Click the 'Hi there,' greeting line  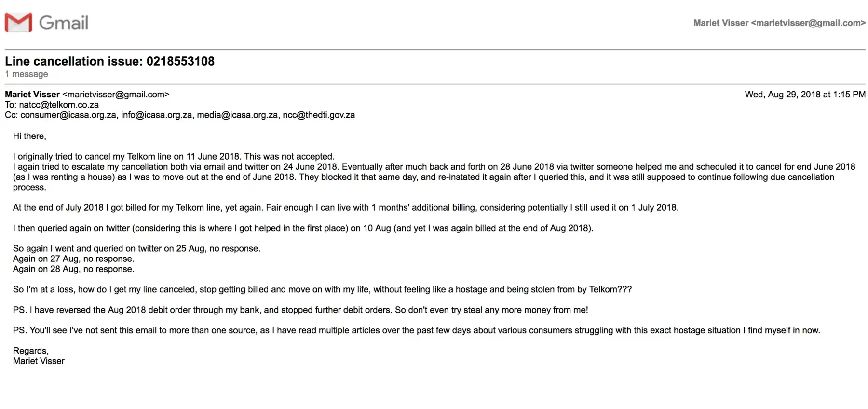[29, 136]
